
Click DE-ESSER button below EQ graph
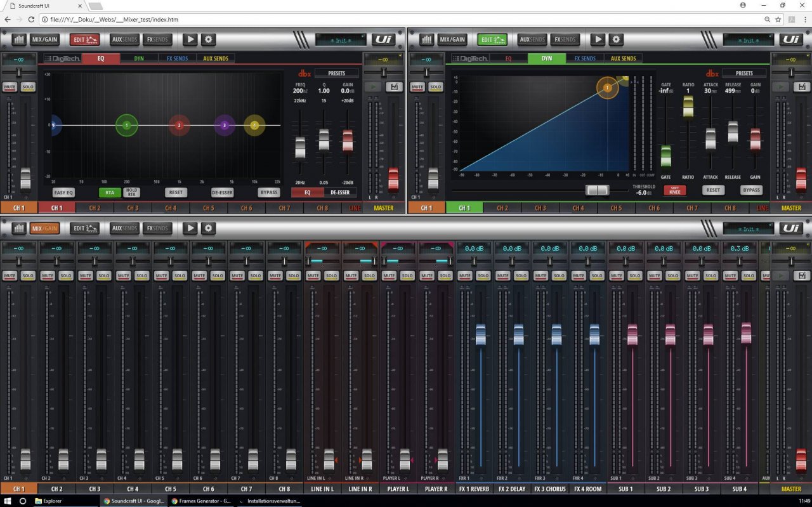[222, 192]
